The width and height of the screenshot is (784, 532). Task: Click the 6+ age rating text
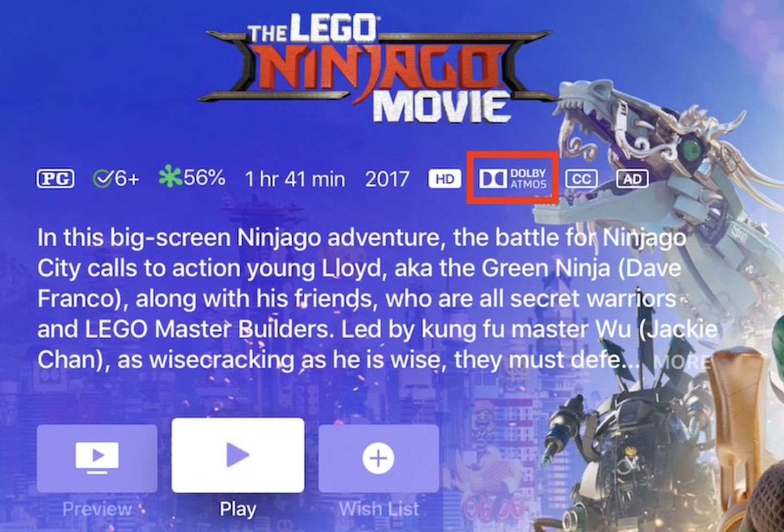pos(127,179)
